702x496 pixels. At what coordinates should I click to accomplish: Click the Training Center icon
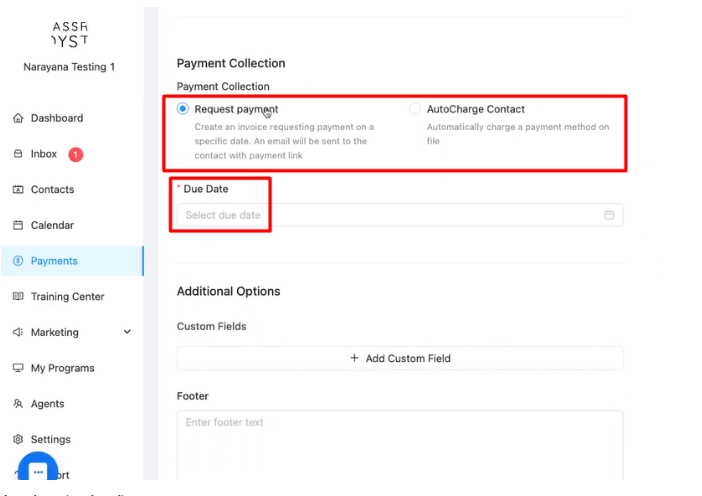pyautogui.click(x=18, y=297)
